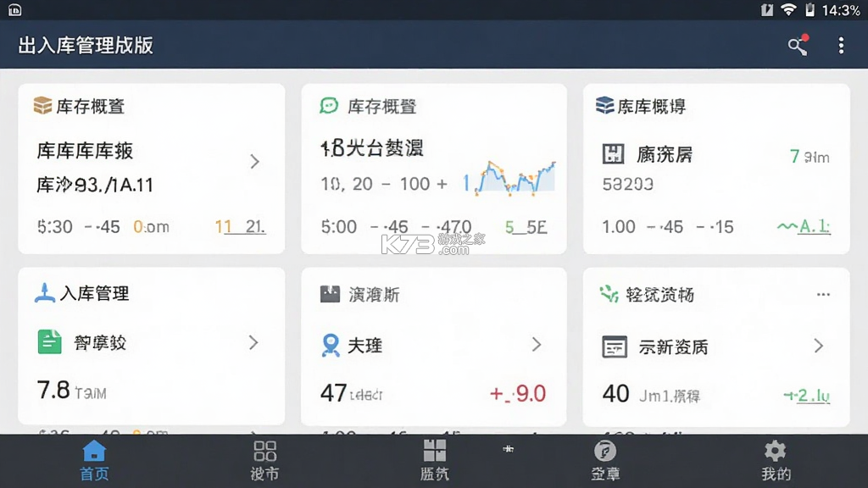Click the green chat bubble icon
This screenshot has width=868, height=488.
tap(329, 105)
